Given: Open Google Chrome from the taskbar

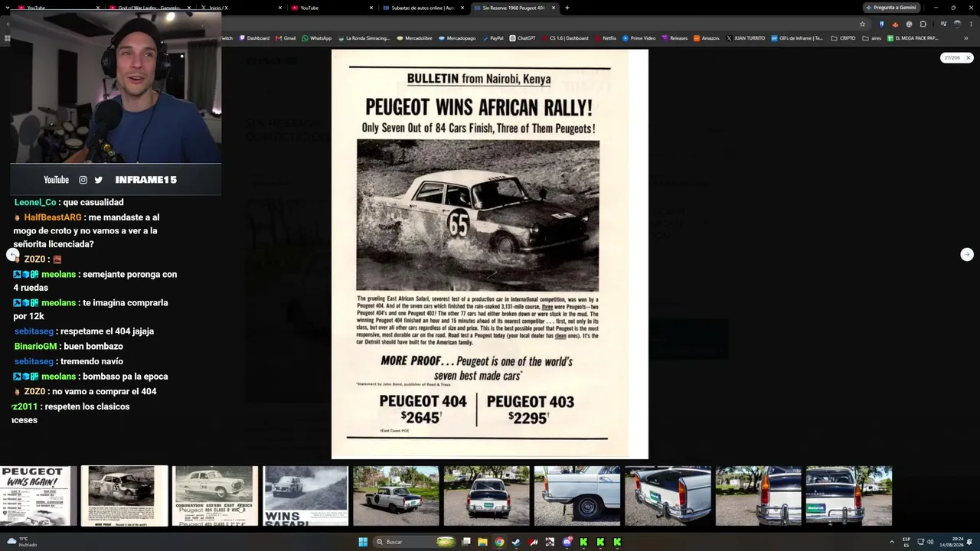Looking at the screenshot, I should click(499, 542).
